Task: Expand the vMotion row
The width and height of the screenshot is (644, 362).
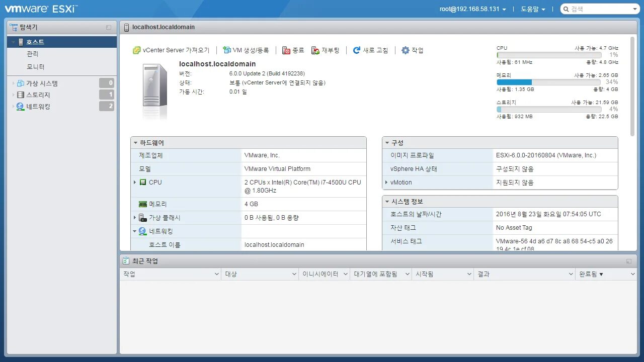Action: [x=386, y=183]
